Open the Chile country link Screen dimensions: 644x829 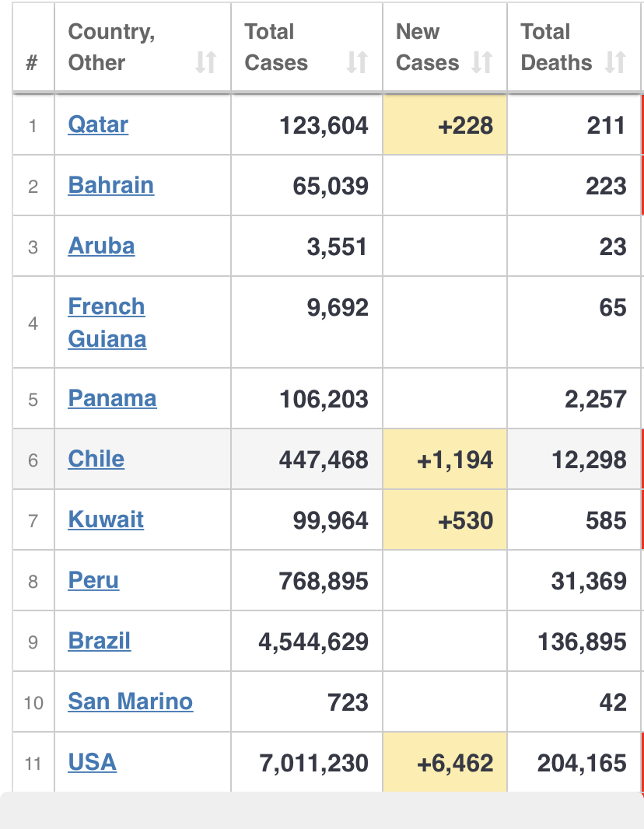pos(96,459)
